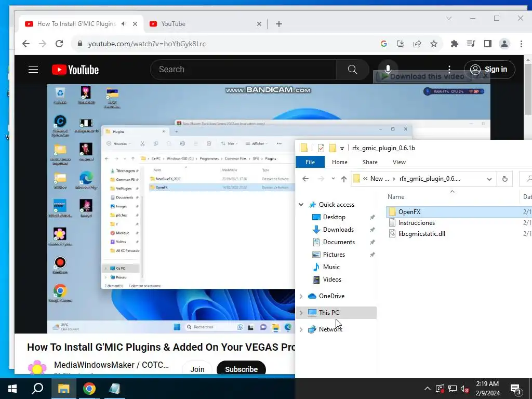This screenshot has width=532, height=399.
Task: Open Chrome three-dot menu
Action: (521, 44)
